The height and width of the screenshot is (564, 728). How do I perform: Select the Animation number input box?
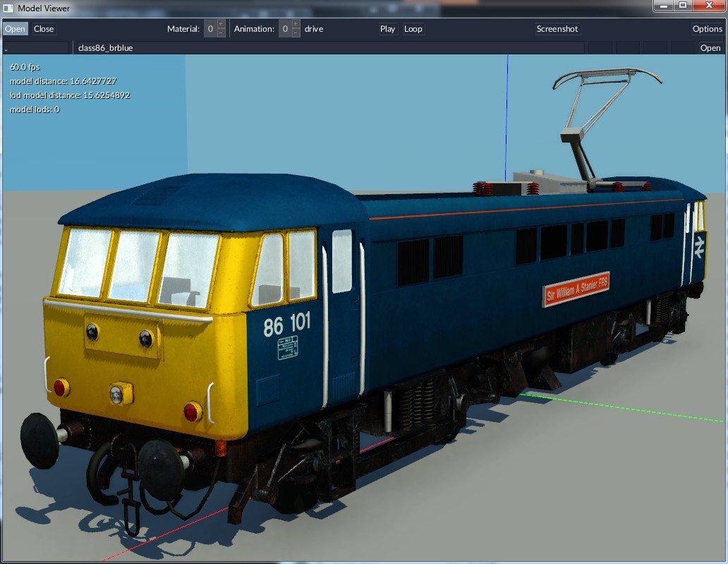click(284, 28)
